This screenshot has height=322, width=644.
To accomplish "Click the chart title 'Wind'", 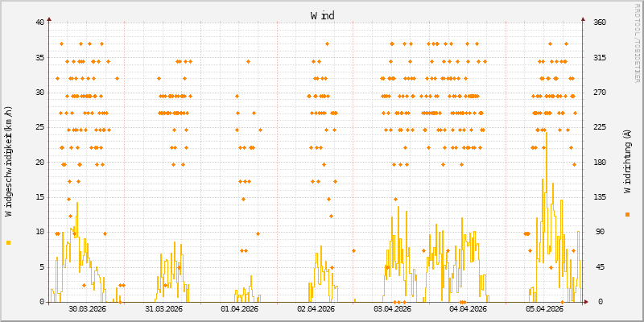I will (322, 15).
